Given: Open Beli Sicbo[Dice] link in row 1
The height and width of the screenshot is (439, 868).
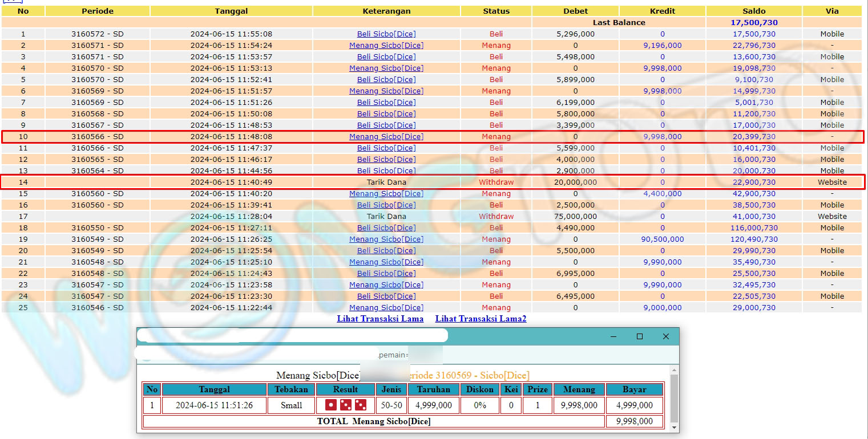Looking at the screenshot, I should coord(386,34).
